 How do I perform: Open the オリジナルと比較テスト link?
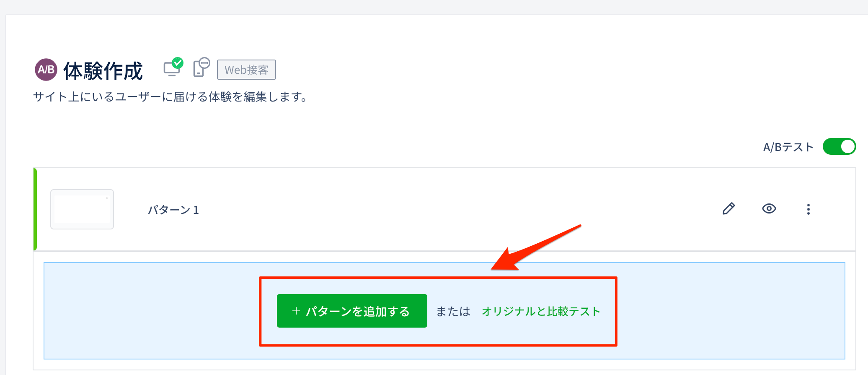[541, 311]
